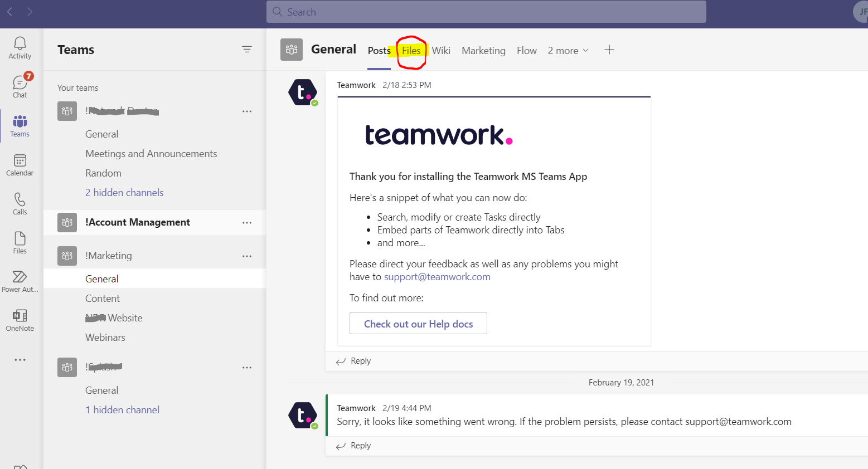Open Meetings and Announcements channel
This screenshot has height=469, width=868.
[x=151, y=154]
